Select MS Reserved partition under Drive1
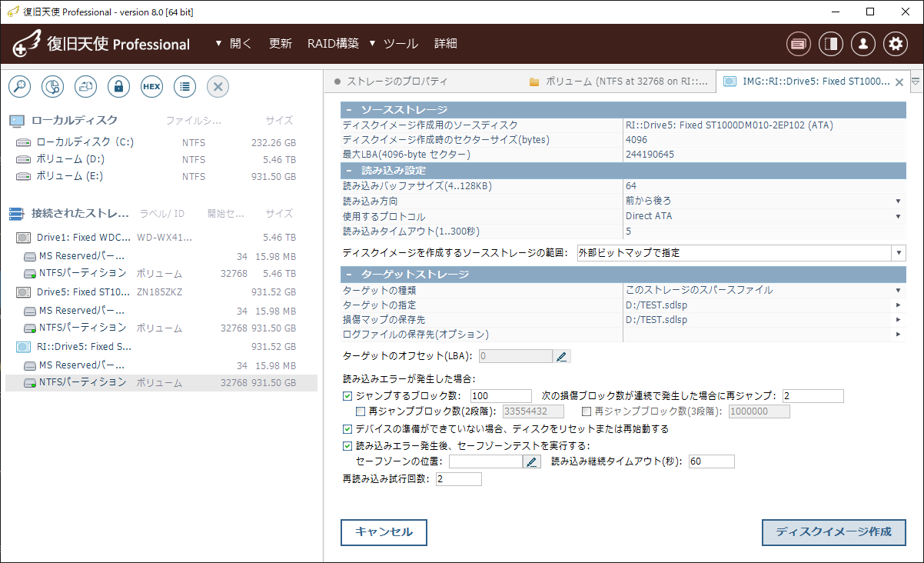Viewport: 924px width, 563px height. pyautogui.click(x=161, y=256)
